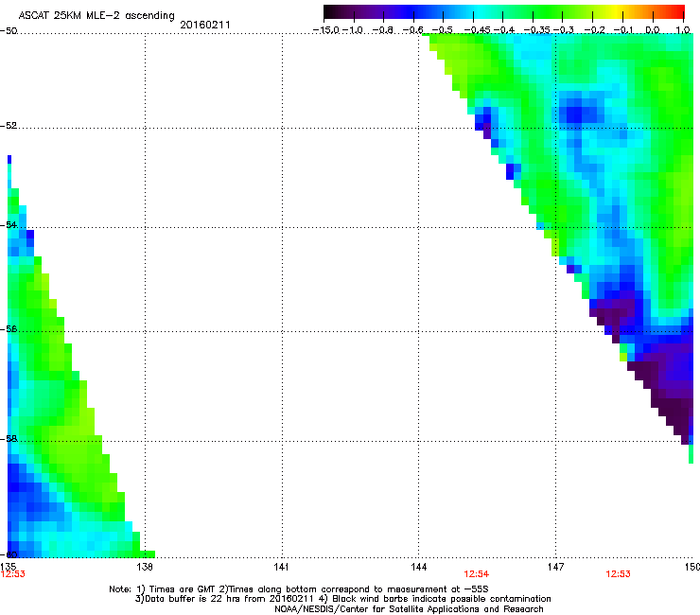The width and height of the screenshot is (700, 615).
Task: Select the -0.6 color scale value
Action: pyautogui.click(x=412, y=30)
